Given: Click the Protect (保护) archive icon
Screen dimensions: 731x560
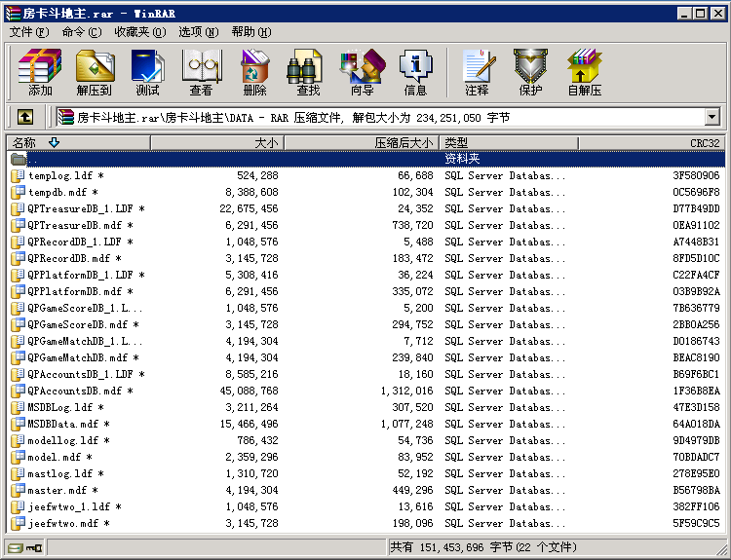Looking at the screenshot, I should click(530, 72).
